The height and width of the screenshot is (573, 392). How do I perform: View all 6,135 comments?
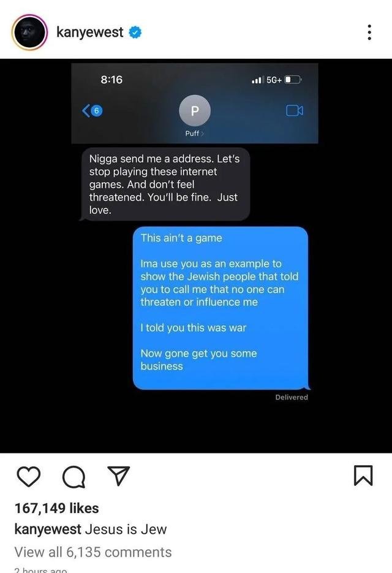coord(93,552)
